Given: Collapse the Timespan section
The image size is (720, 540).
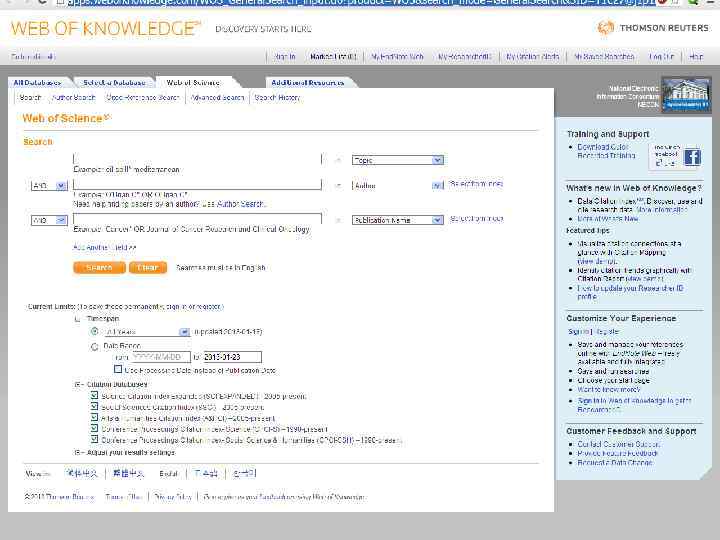Looking at the screenshot, I should click(77, 319).
